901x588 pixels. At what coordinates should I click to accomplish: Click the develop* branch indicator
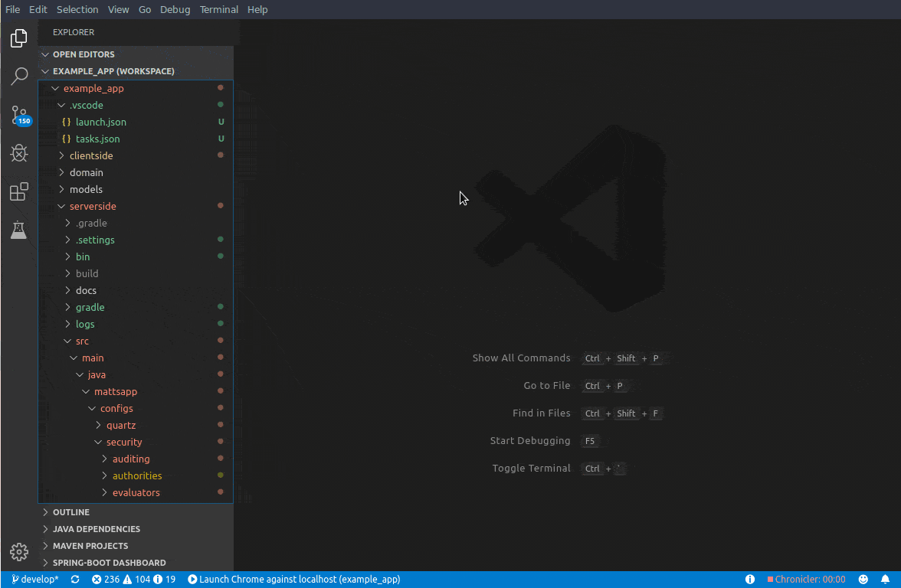coord(35,580)
